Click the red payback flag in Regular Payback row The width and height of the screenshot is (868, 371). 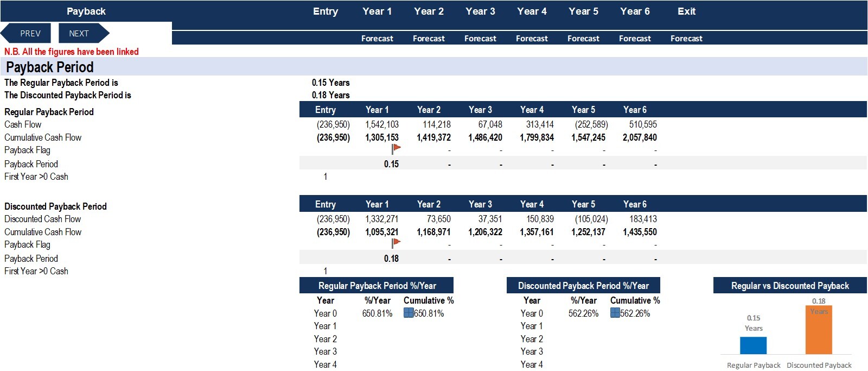point(396,149)
